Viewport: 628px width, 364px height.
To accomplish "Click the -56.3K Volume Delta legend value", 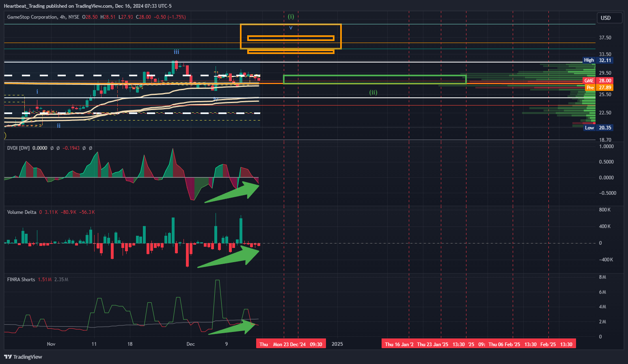I will 87,212.
